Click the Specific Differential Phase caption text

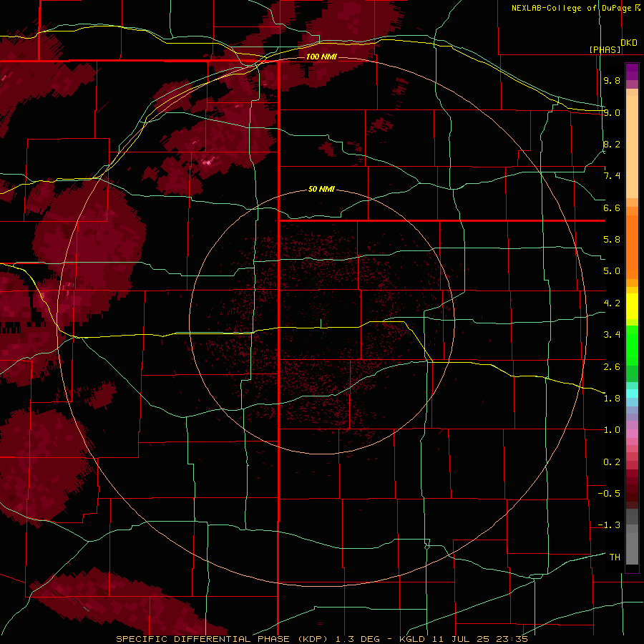point(321,639)
